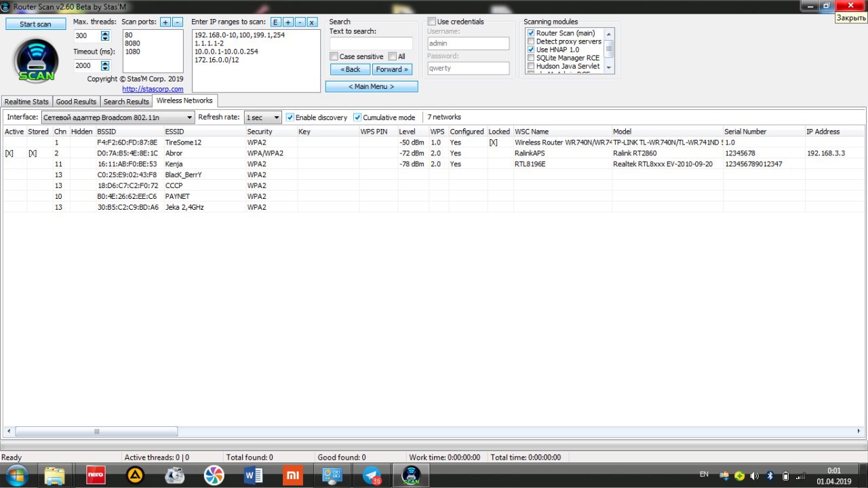Switch to Realtime Stats tab

click(x=26, y=102)
